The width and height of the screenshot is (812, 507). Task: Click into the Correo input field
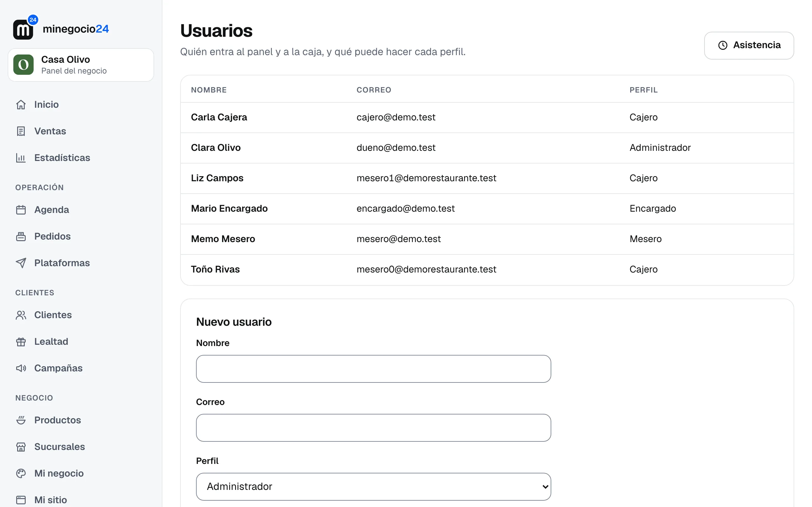point(373,428)
